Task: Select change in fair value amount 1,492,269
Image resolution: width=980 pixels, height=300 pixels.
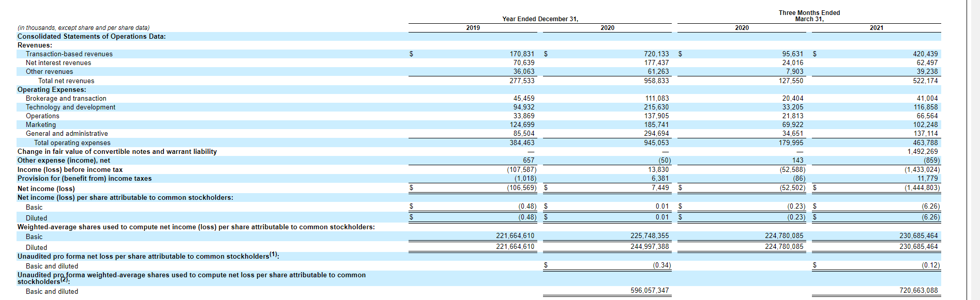Action: point(922,152)
